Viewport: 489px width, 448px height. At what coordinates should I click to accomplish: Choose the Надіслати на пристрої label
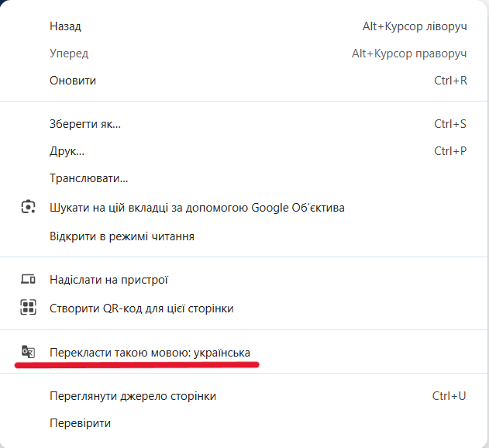tap(108, 280)
